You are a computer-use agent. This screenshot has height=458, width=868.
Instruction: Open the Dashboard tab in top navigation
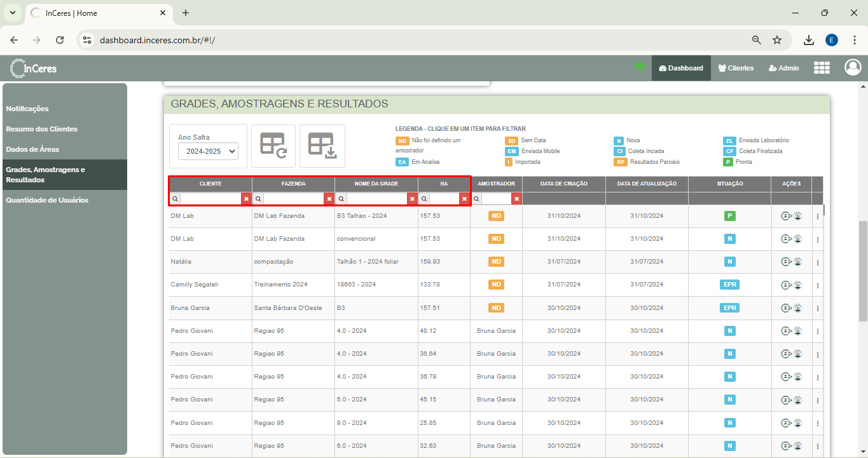pos(681,68)
